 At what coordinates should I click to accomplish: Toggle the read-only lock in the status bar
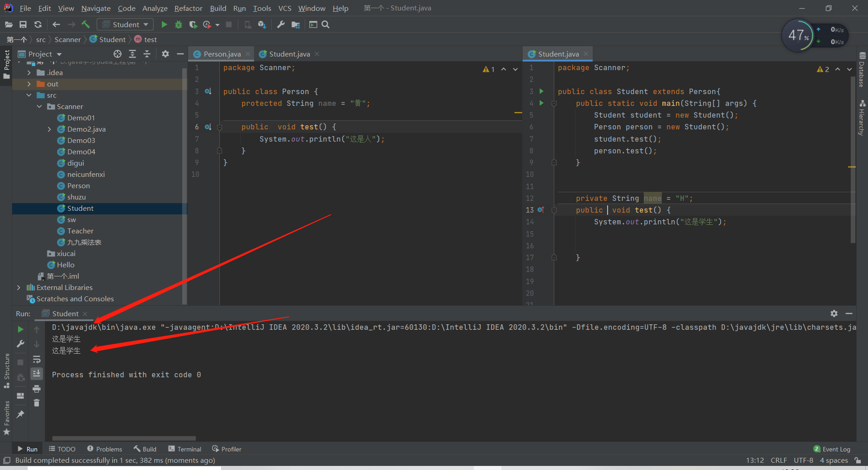click(858, 461)
